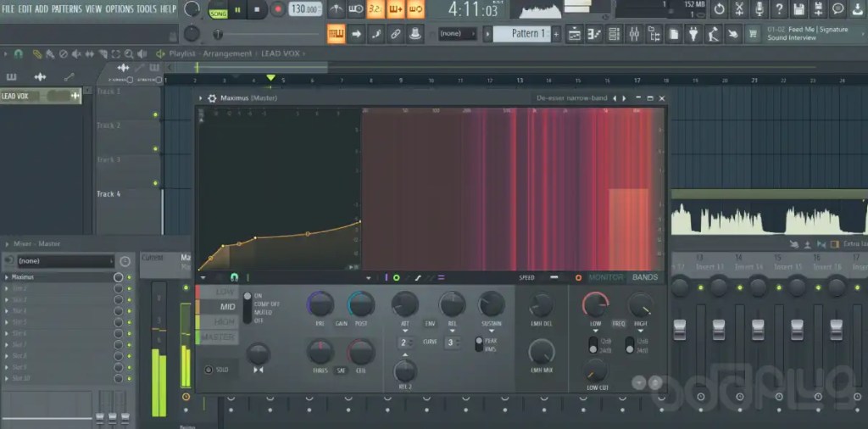Click the microphone one-click recording icon
Image resolution: width=868 pixels, height=429 pixels.
[x=759, y=8]
